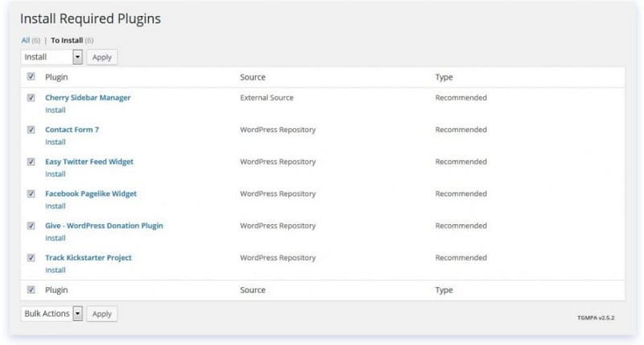This screenshot has width=644, height=345.
Task: Click Recommended in Contact Form 7 row
Action: coord(461,130)
